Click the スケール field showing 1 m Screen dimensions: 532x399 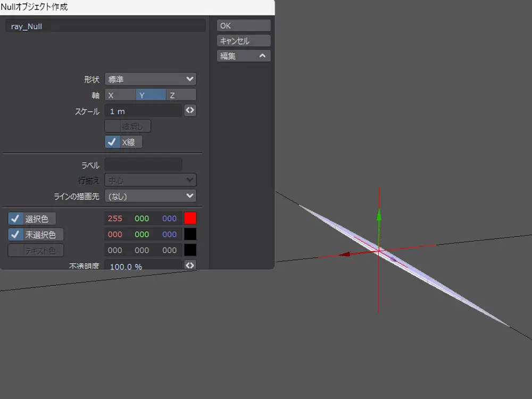[x=144, y=111]
